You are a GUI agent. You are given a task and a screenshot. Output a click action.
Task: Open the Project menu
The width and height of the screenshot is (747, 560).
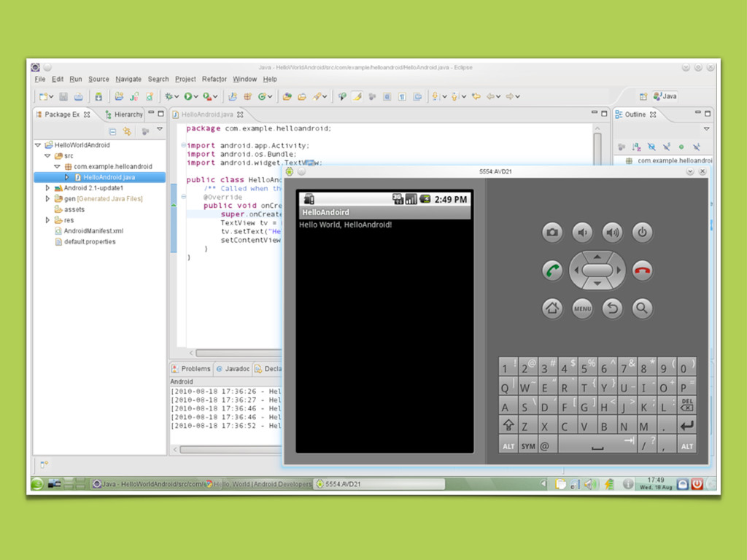[185, 79]
